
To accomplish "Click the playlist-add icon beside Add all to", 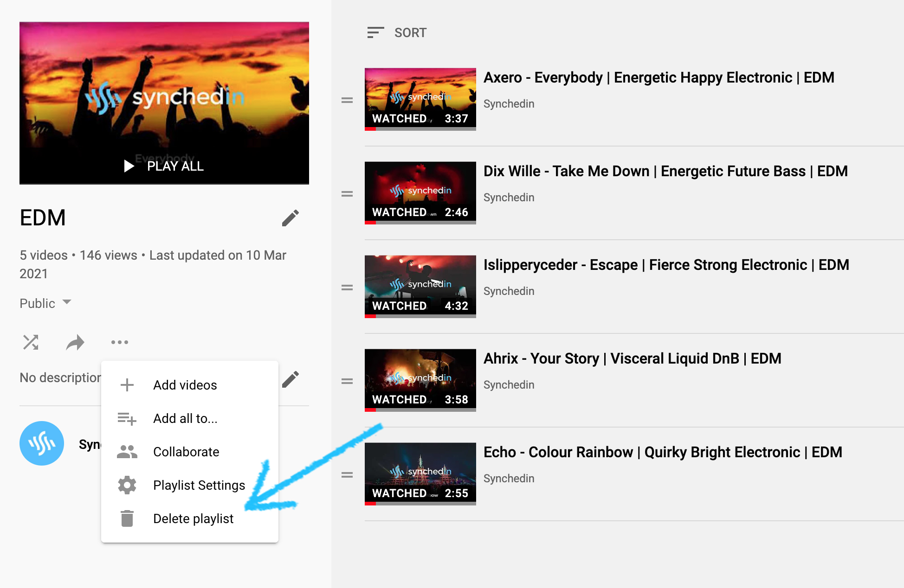I will click(x=127, y=419).
